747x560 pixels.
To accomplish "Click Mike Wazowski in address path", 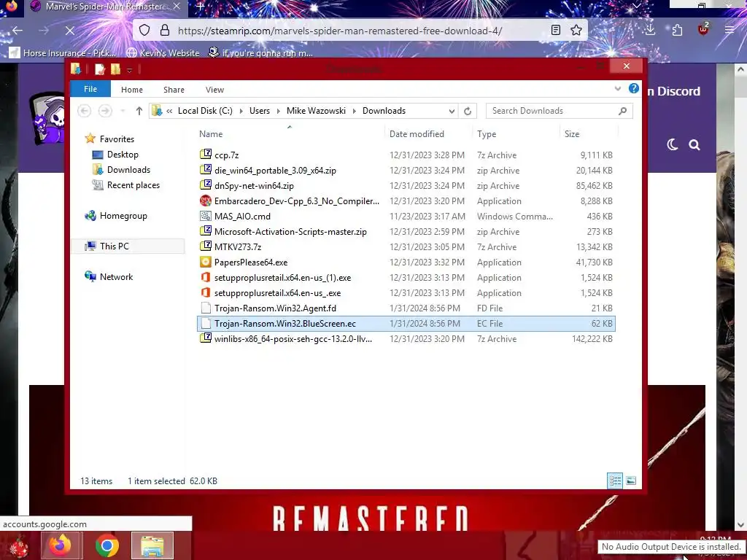I will point(317,111).
